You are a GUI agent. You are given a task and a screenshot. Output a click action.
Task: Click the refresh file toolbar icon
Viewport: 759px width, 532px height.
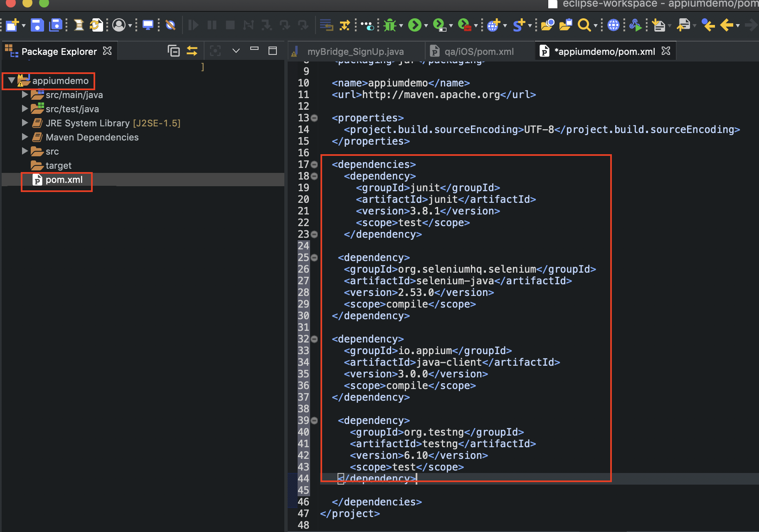click(96, 25)
